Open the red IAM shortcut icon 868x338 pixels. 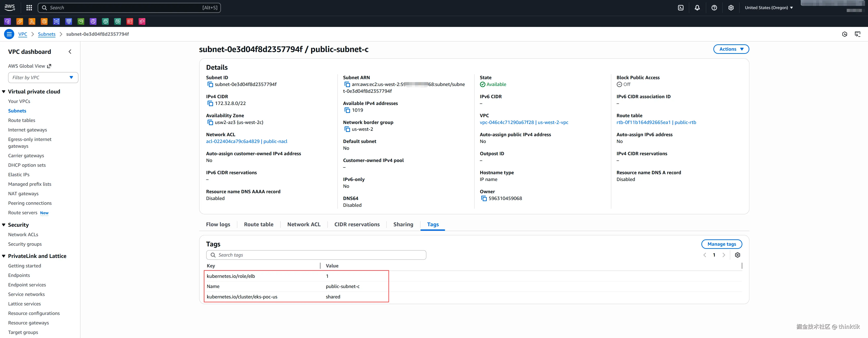(130, 21)
